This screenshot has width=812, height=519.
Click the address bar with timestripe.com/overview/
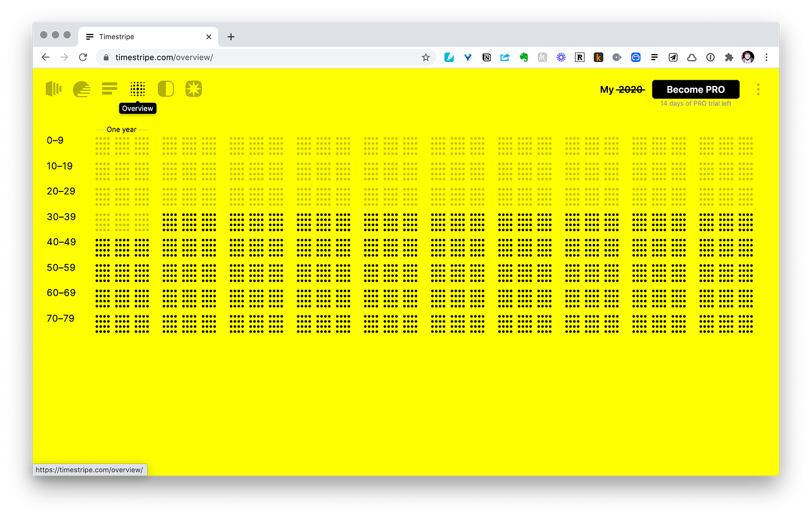coord(266,57)
